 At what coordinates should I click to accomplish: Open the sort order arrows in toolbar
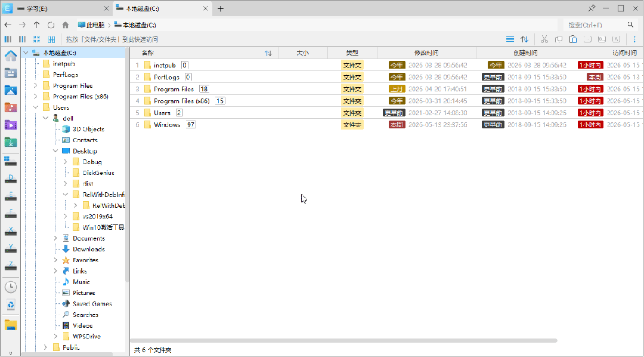(x=525, y=39)
